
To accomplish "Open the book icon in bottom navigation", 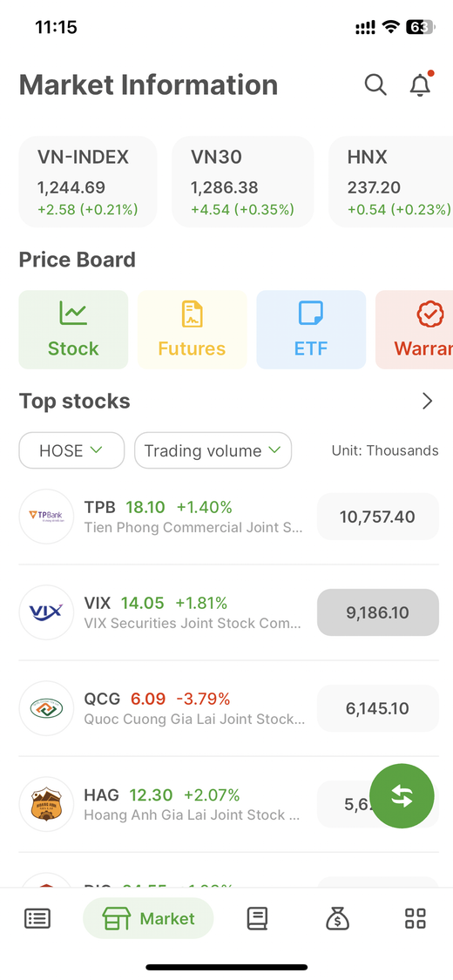I will 258,918.
